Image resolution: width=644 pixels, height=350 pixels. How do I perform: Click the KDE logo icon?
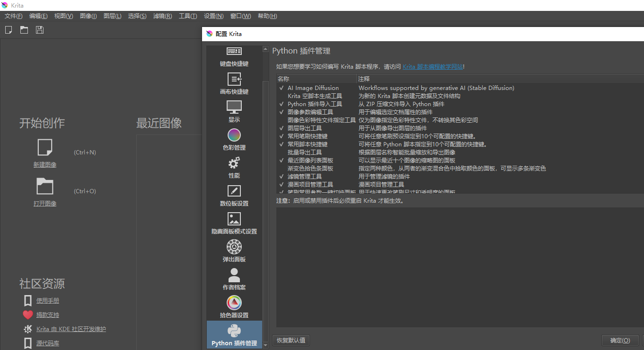(x=28, y=329)
